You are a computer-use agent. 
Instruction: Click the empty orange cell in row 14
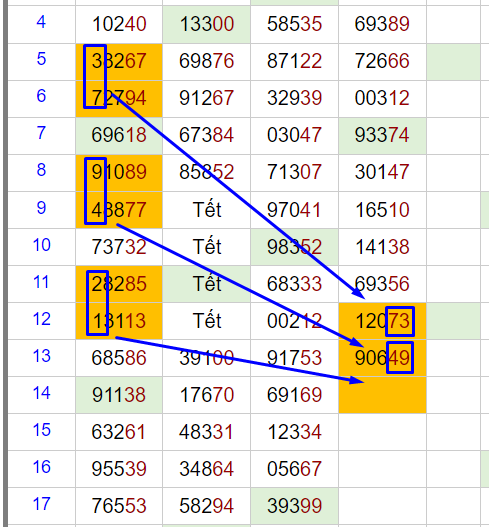(x=382, y=395)
